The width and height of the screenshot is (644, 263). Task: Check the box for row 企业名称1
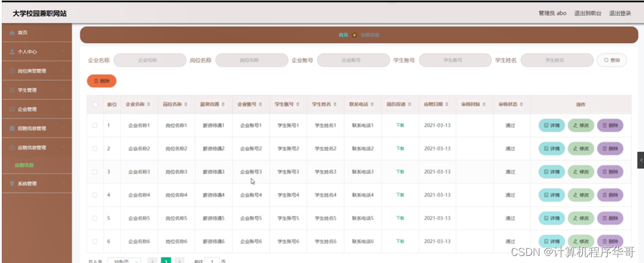click(95, 126)
